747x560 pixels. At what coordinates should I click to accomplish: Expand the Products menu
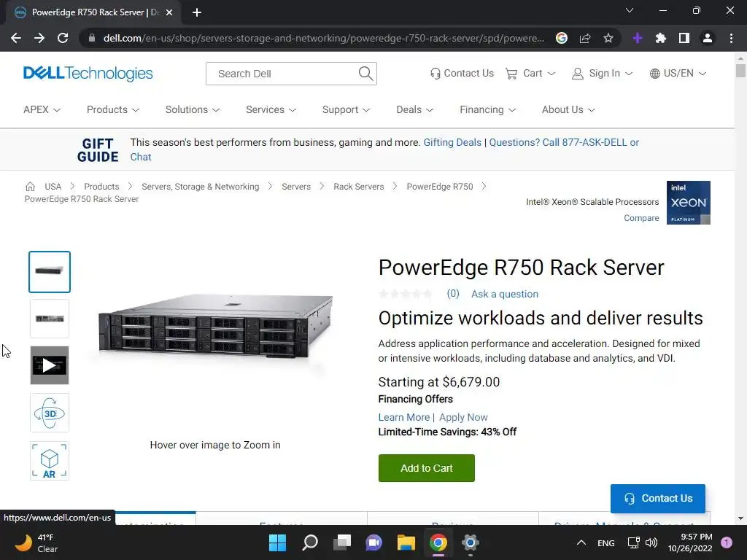pyautogui.click(x=113, y=109)
